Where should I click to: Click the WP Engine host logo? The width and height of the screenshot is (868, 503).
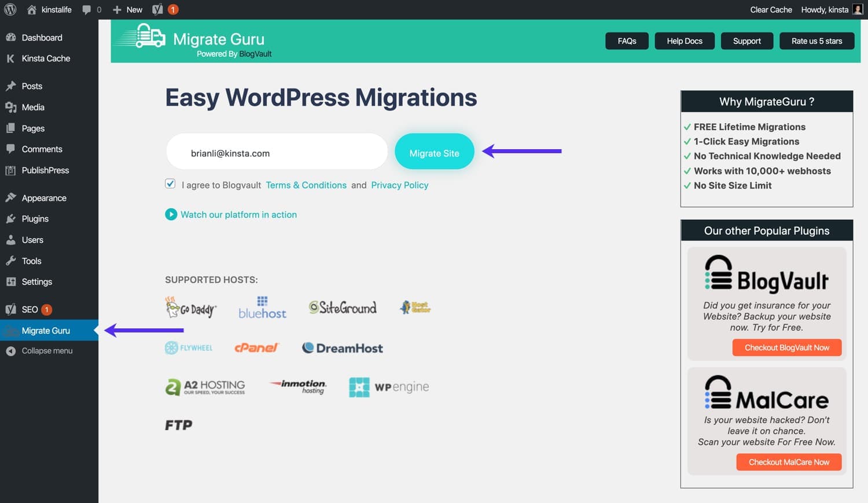388,387
